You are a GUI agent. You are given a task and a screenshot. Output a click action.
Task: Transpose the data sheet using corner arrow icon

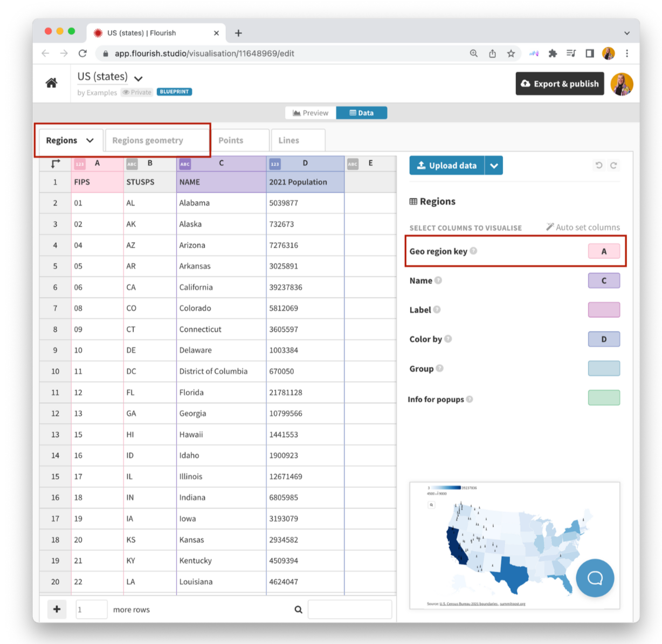pyautogui.click(x=55, y=163)
